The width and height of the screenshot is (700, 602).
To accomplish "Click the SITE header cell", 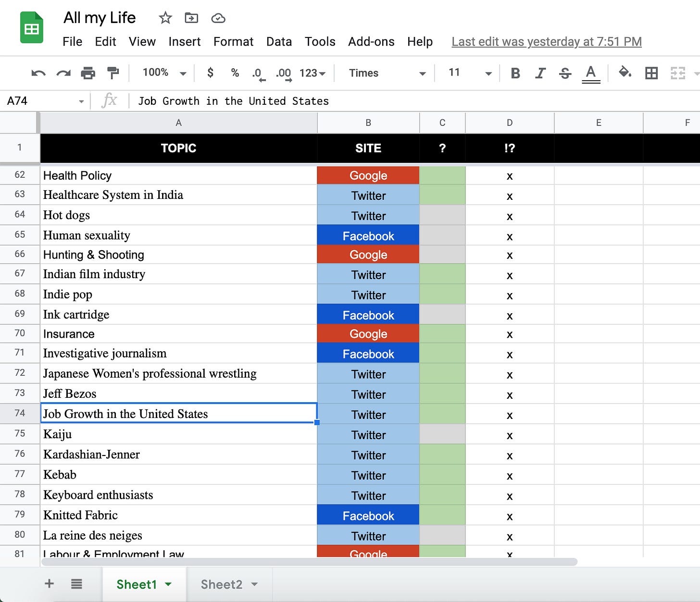I will click(368, 148).
